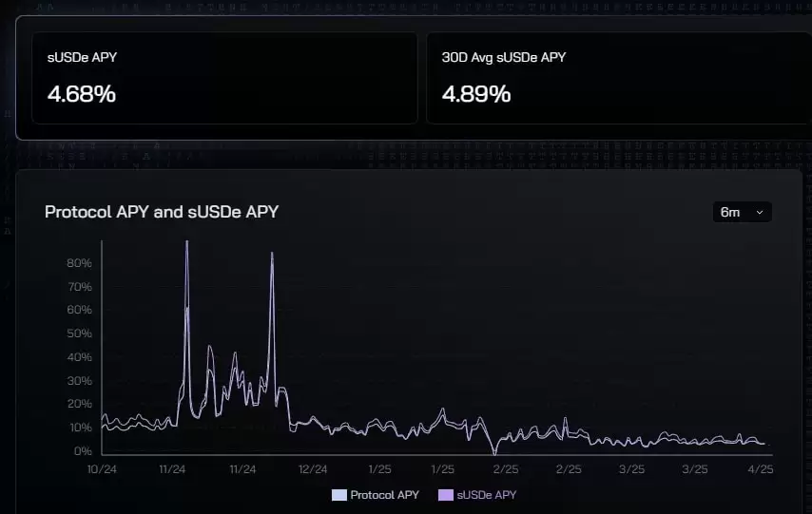Screen dimensions: 812x514
Task: Select the 30D Avg sUSDe APY card title
Action: [503, 57]
